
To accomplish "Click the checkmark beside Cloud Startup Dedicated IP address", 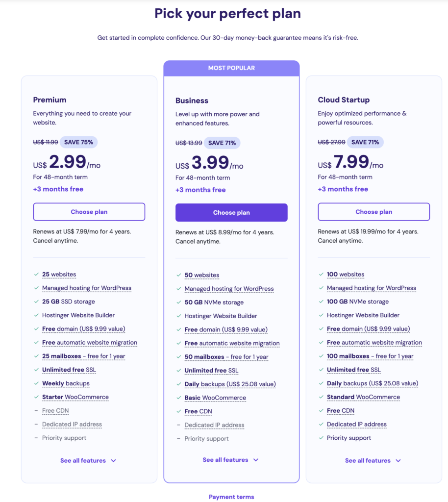I will click(x=321, y=425).
